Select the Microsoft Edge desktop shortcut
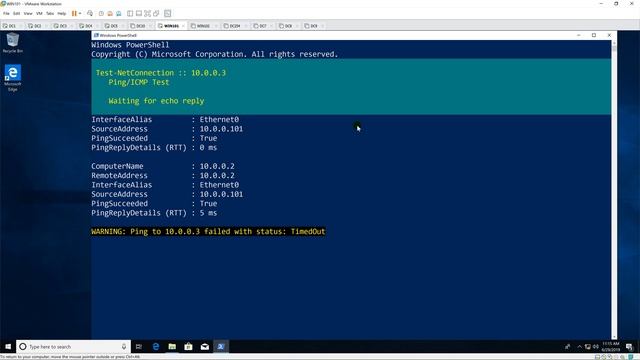 click(x=13, y=78)
